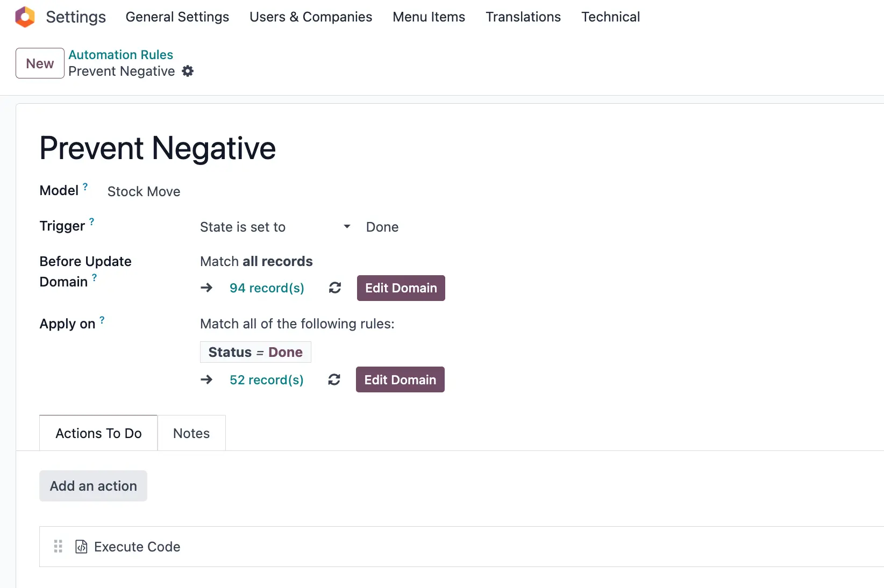Image resolution: width=884 pixels, height=588 pixels.
Task: Open the 52 record(s) link
Action: (266, 380)
